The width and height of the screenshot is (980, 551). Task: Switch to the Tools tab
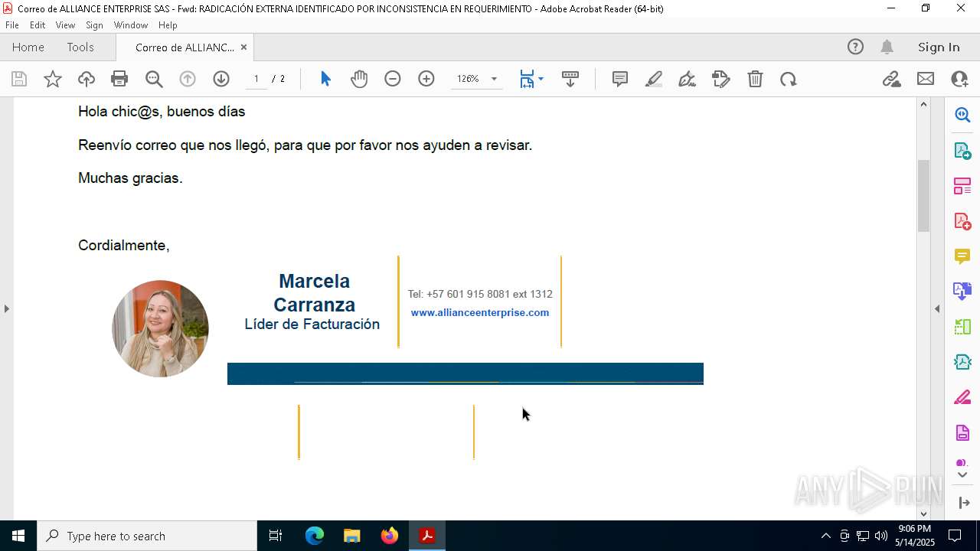point(80,47)
